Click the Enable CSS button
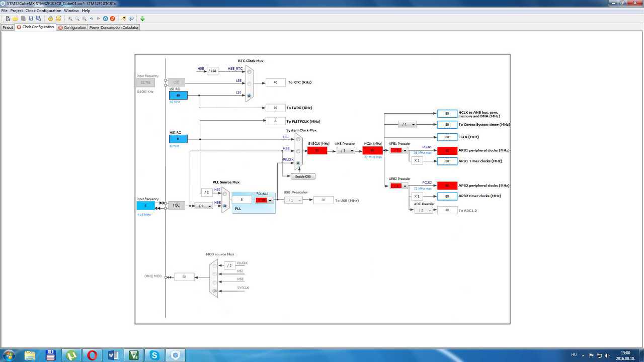The height and width of the screenshot is (362, 644). click(x=303, y=176)
